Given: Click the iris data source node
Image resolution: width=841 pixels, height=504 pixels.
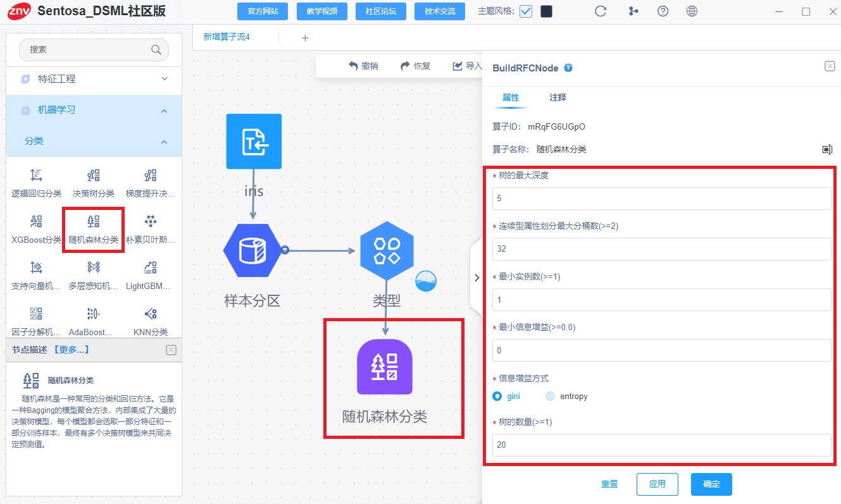Looking at the screenshot, I should coord(254,142).
